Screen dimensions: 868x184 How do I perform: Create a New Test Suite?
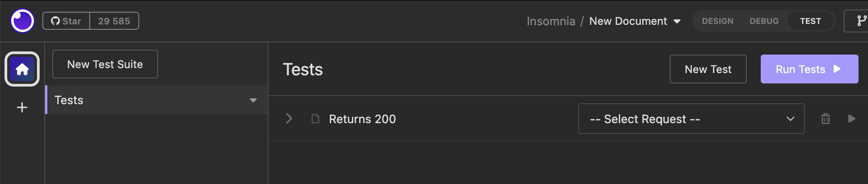pyautogui.click(x=105, y=64)
